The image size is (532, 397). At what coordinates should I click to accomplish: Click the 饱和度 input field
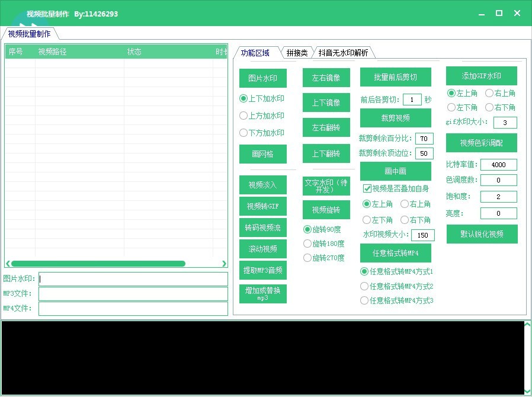(499, 197)
